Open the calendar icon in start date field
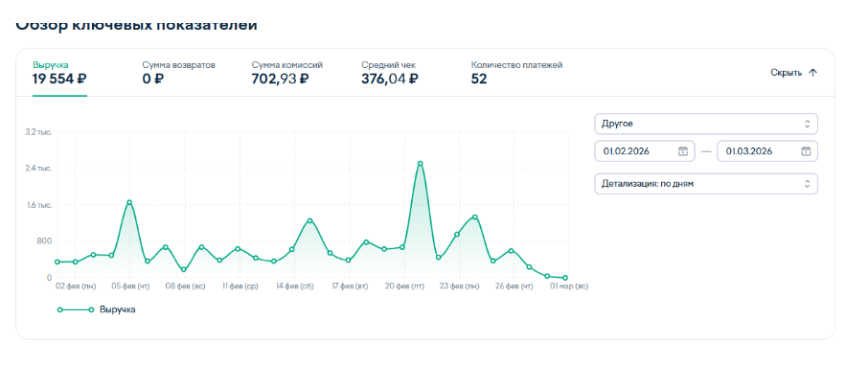868x365 pixels. point(683,151)
